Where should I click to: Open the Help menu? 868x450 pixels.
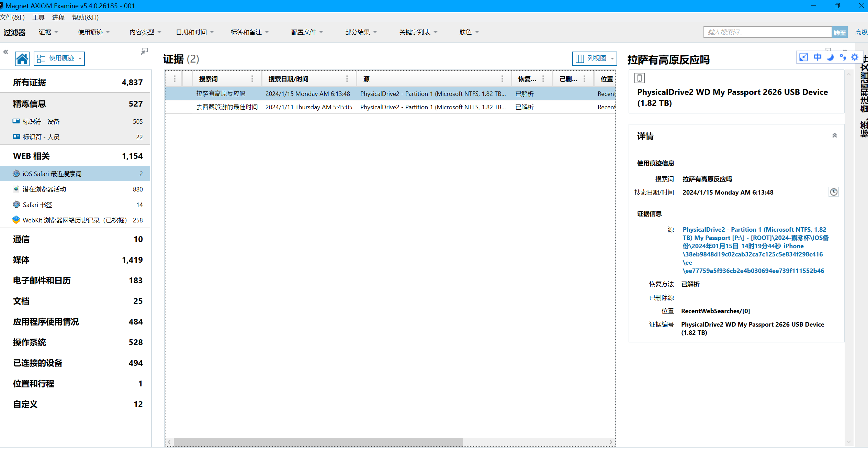tap(85, 17)
